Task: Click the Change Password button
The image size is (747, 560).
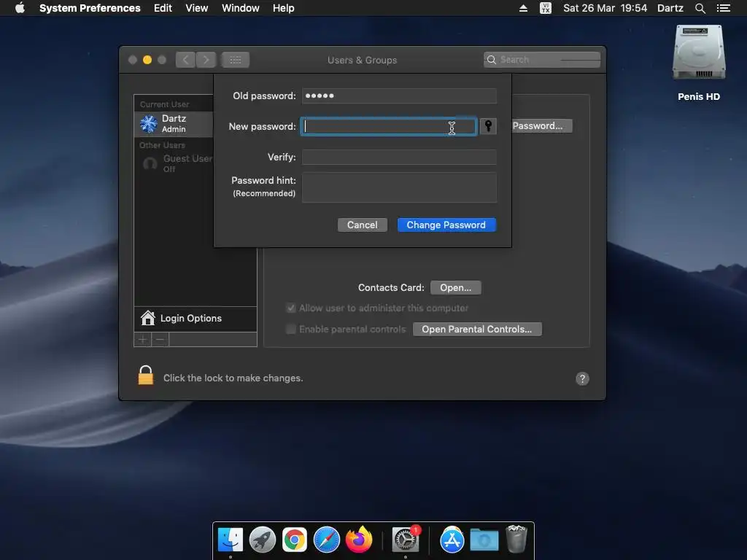Action: (x=446, y=225)
